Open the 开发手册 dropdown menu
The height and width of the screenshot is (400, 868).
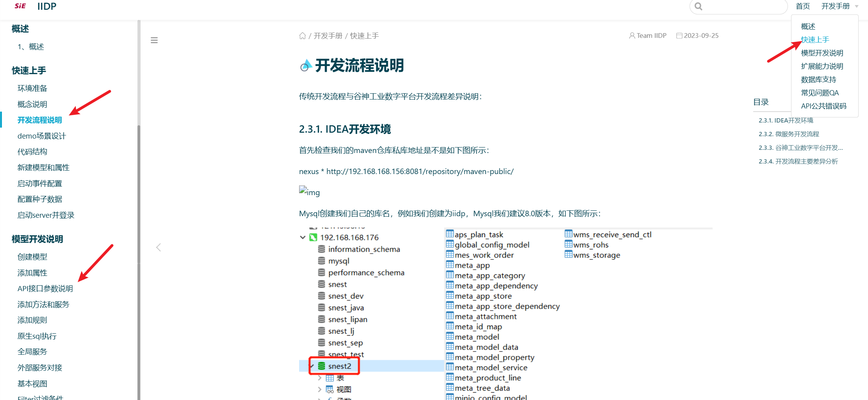[839, 6]
